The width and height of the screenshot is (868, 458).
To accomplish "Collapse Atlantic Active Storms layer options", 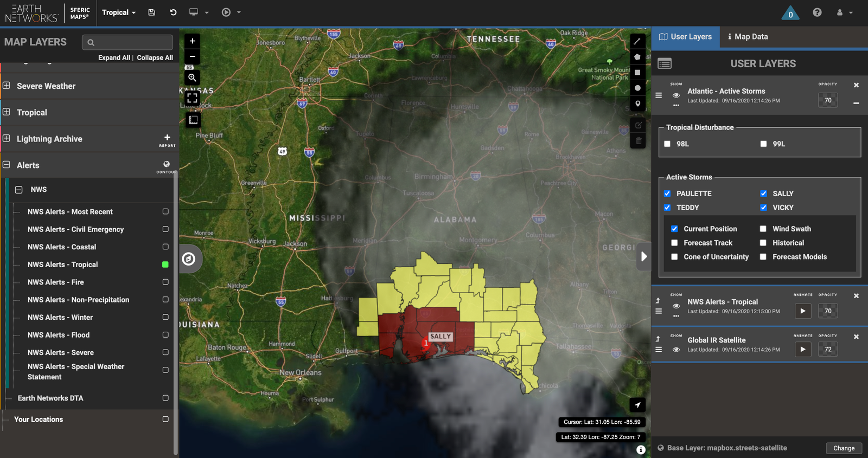I will [856, 103].
